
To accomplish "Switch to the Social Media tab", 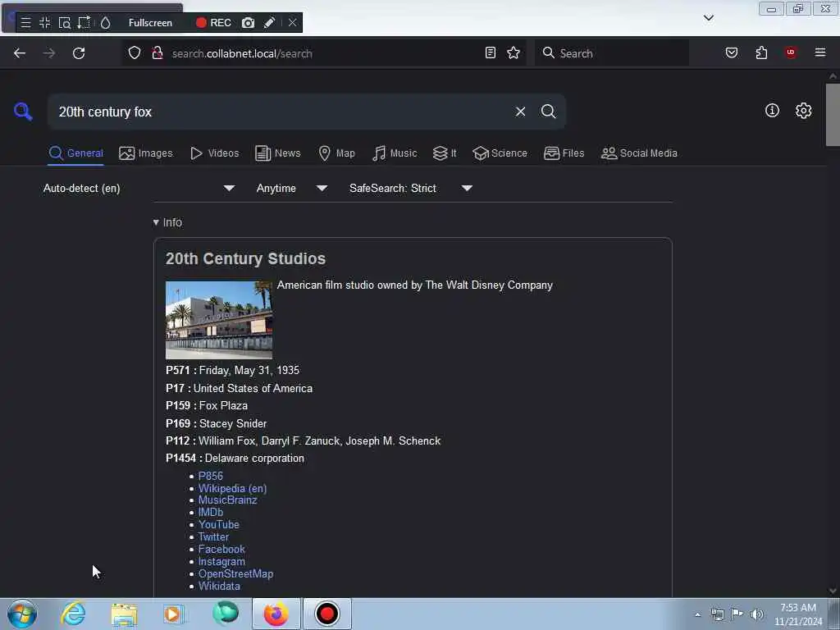I will pyautogui.click(x=639, y=153).
